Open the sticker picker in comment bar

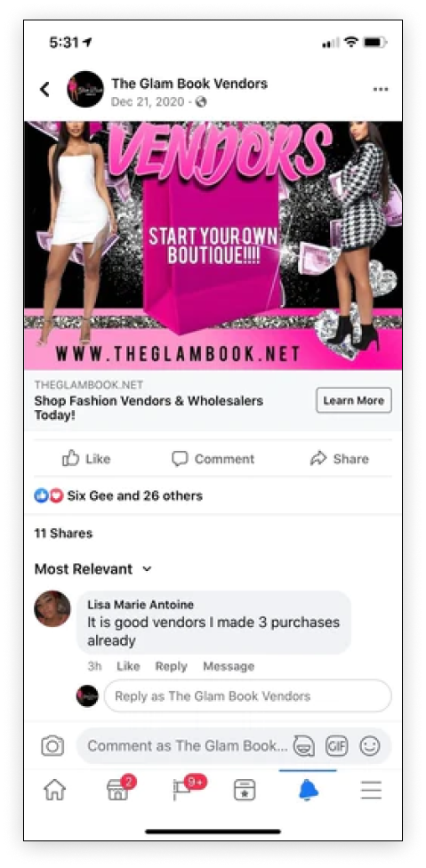304,745
